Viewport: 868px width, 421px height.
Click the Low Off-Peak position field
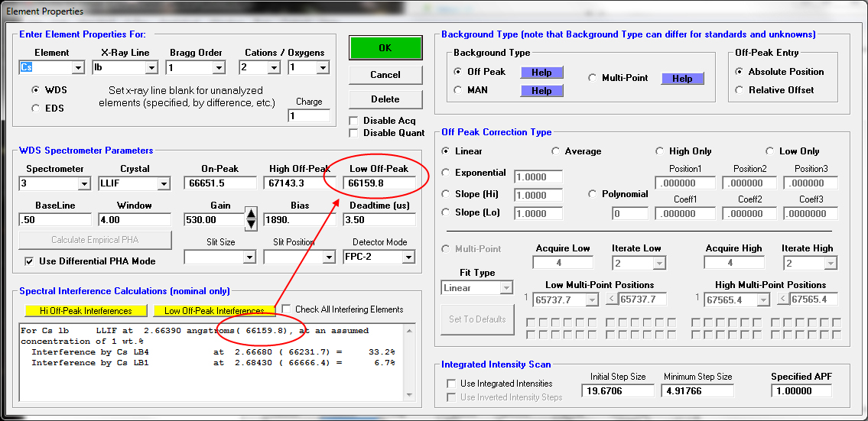(x=379, y=183)
